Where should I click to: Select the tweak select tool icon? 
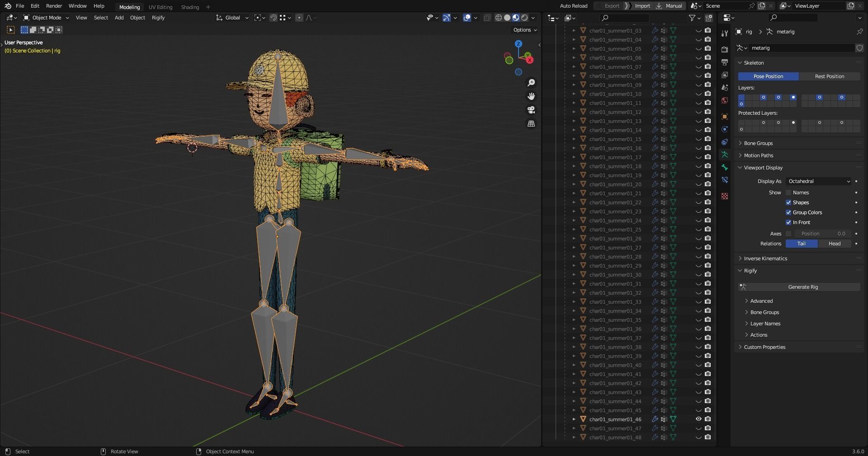[x=11, y=30]
